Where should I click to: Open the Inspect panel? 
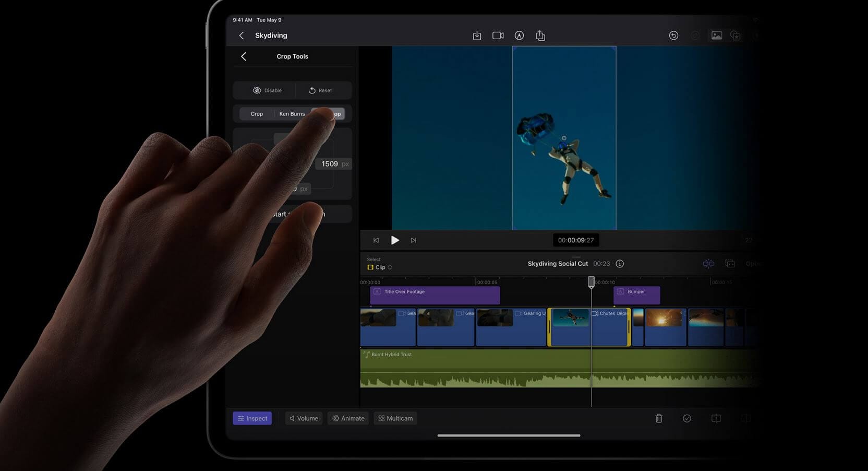[x=252, y=418]
